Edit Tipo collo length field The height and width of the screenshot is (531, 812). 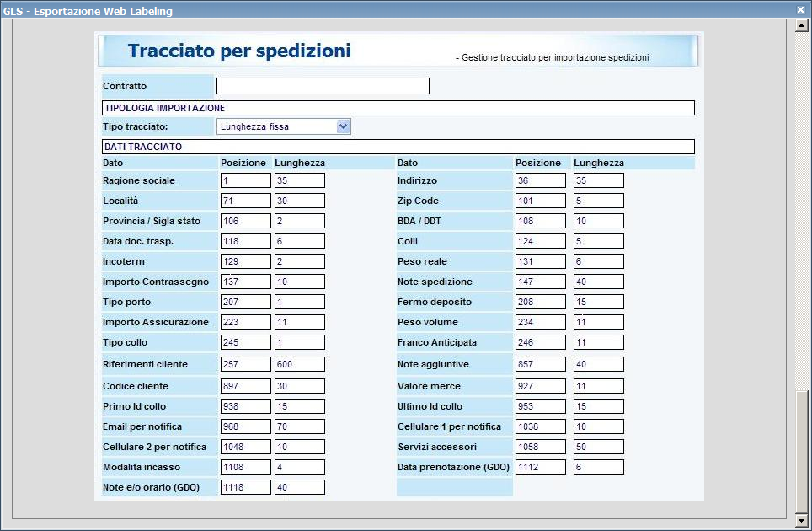(300, 342)
